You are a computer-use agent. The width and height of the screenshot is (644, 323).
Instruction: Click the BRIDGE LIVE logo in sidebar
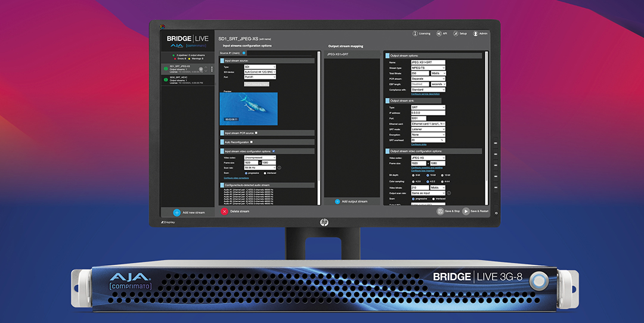pyautogui.click(x=187, y=39)
